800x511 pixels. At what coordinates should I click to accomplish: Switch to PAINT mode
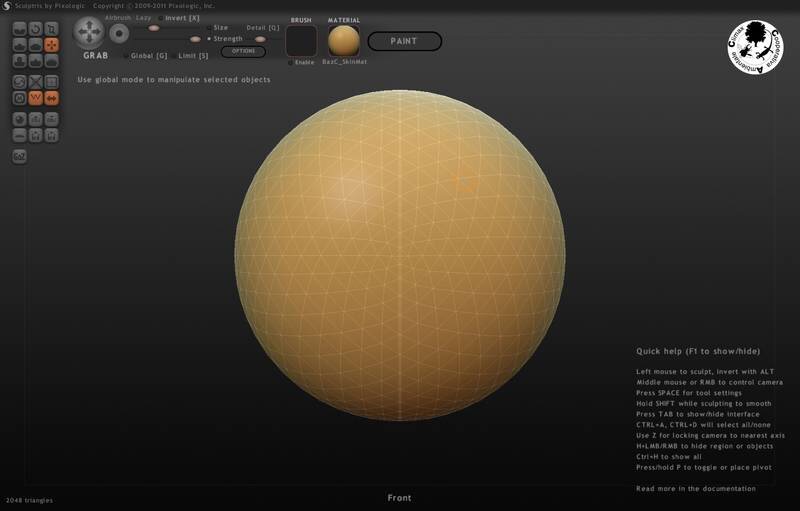[404, 41]
